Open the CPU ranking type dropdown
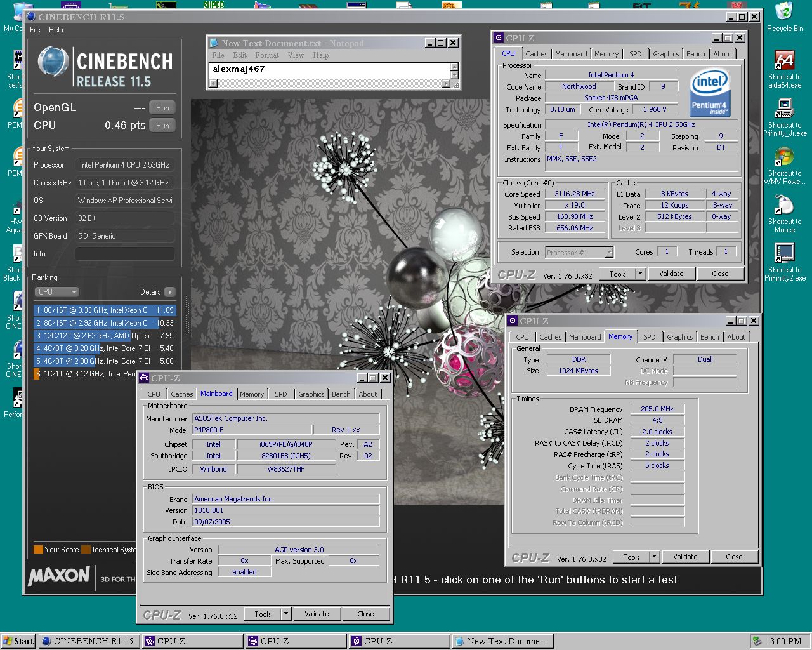The image size is (812, 650). 56,292
